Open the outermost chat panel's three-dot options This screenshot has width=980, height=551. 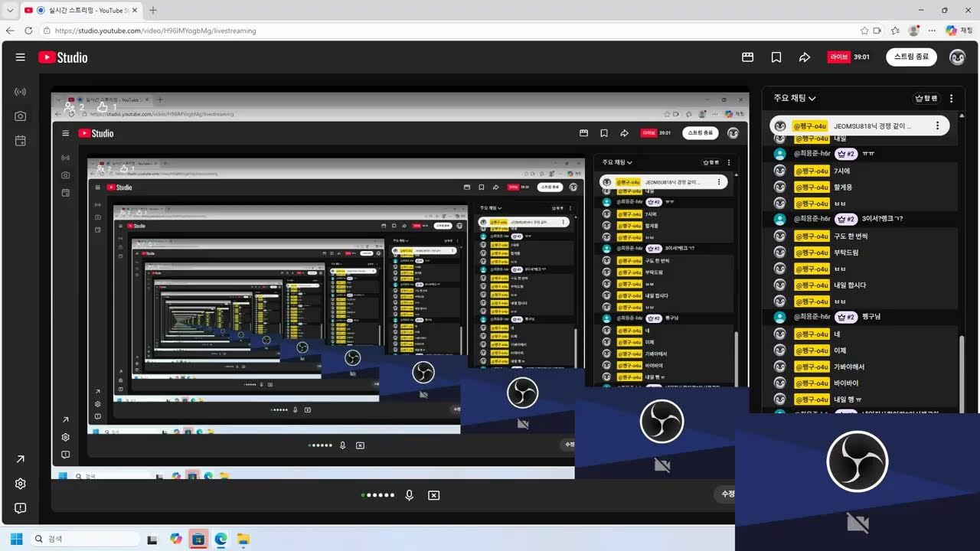[x=952, y=99]
